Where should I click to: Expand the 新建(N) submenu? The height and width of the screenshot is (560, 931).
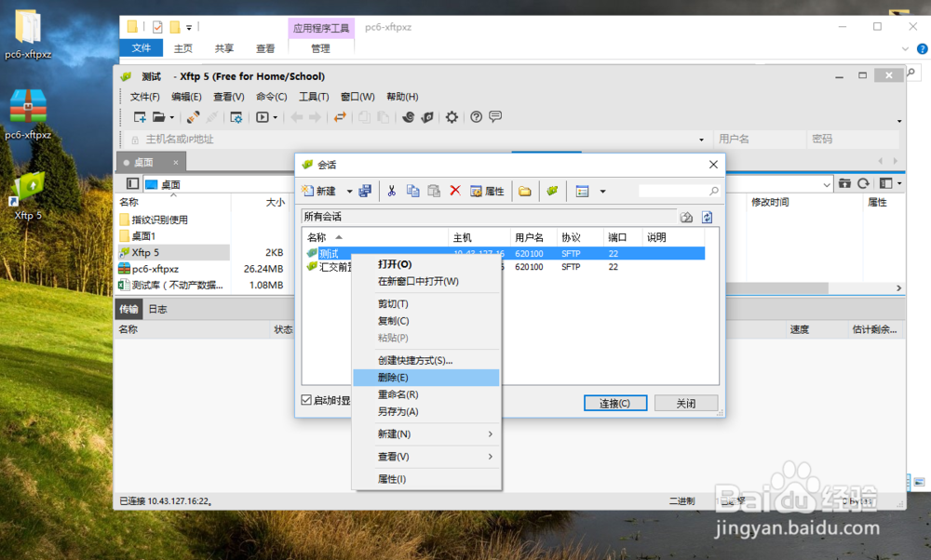click(427, 433)
